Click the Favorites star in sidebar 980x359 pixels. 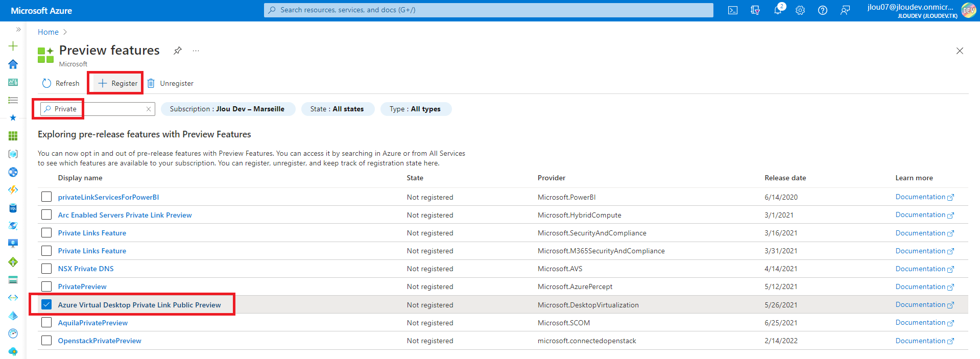point(13,118)
